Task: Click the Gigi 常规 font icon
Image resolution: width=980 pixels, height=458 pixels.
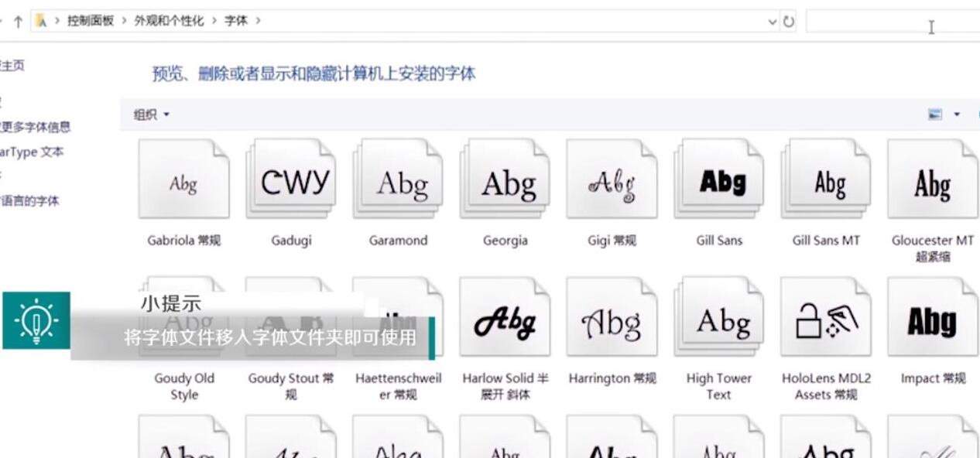Action: (x=612, y=179)
